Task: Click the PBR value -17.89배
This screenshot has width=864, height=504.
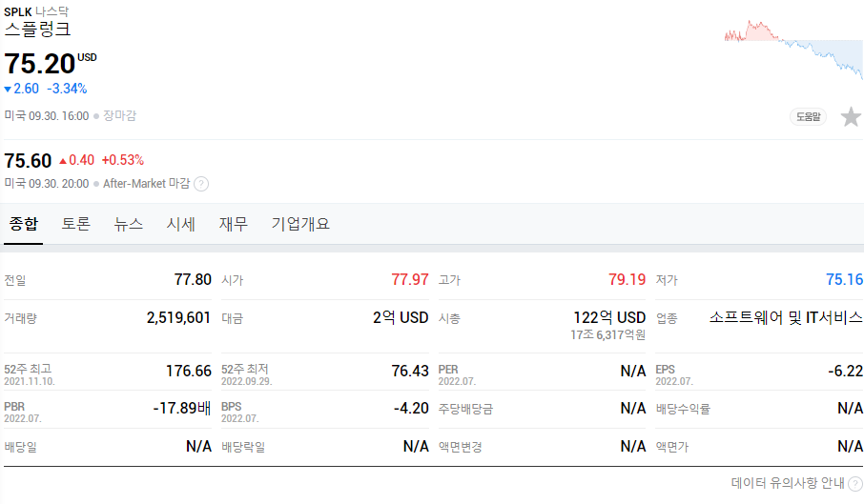Action: (x=182, y=409)
